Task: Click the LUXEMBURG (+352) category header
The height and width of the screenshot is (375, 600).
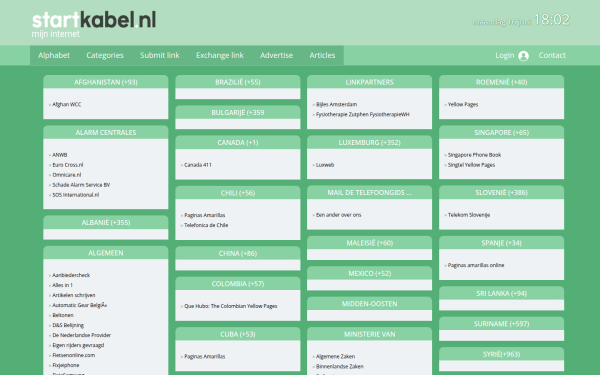Action: 369,142
